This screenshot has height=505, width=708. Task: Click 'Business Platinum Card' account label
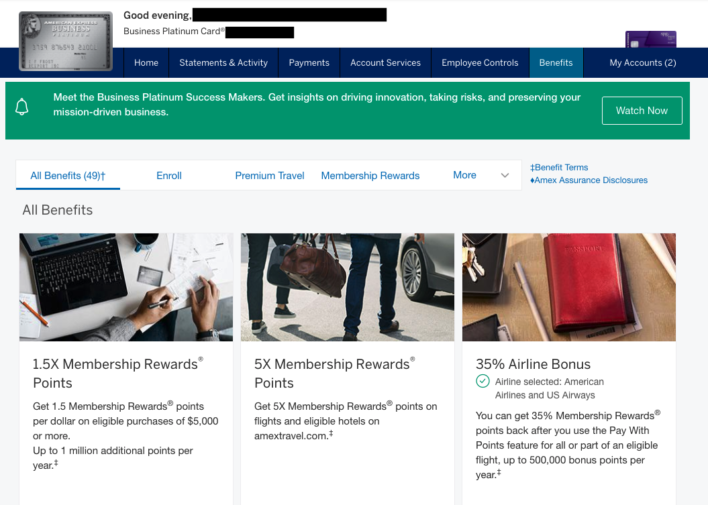174,31
